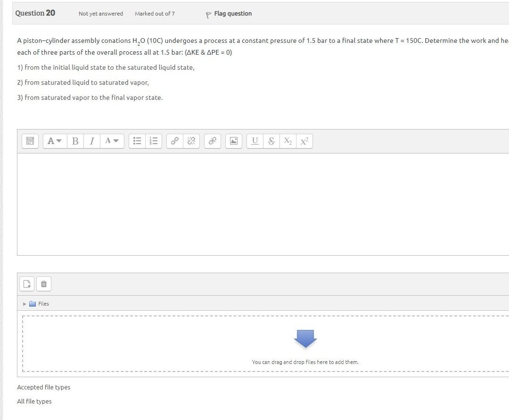This screenshot has height=420, width=509.
Task: Click the prevent auto-linking icon
Action: (213, 141)
